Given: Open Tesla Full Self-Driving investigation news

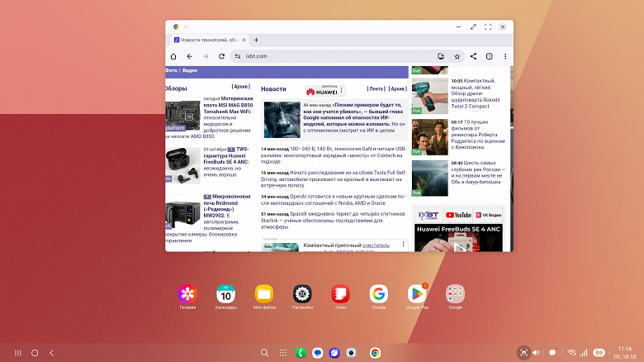Looking at the screenshot, I should [x=334, y=179].
